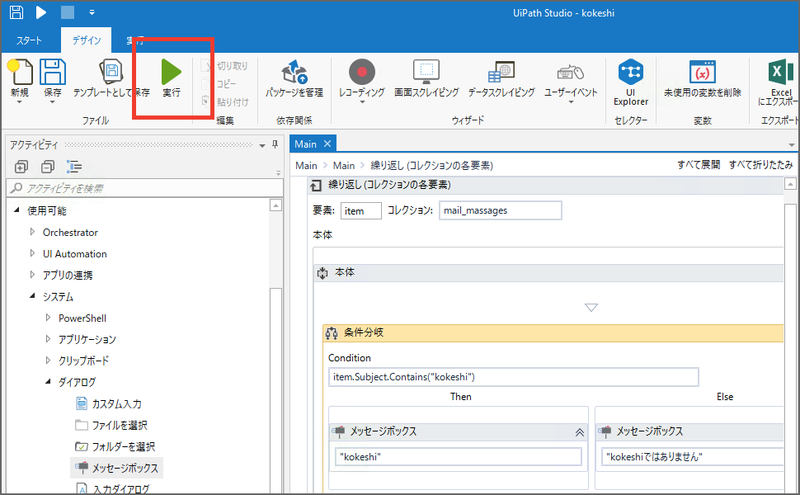This screenshot has height=495, width=800.
Task: Select the Main document tab
Action: [x=305, y=144]
